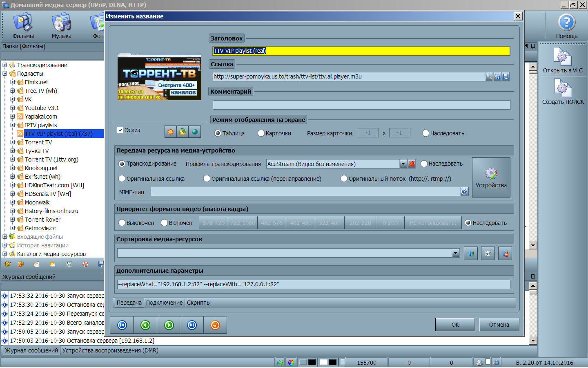Toggle the Эскиз checkbox
588x368 pixels.
[120, 130]
